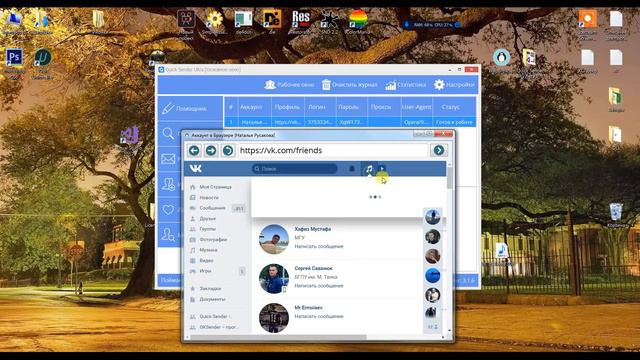Click the VK logo in the header
Screen dimensions: 640x360
pos(196,169)
